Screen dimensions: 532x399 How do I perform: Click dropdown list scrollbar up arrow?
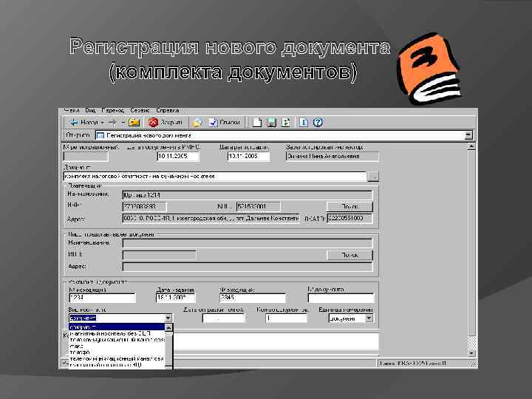(x=168, y=327)
